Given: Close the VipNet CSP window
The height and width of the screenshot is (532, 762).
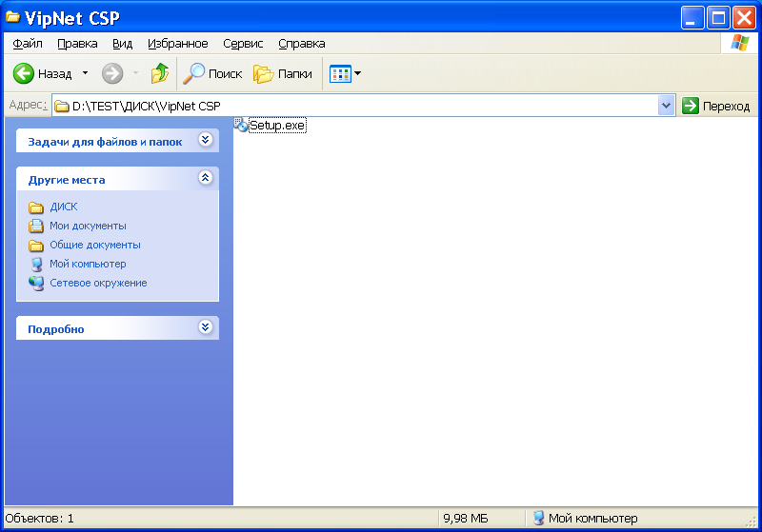Looking at the screenshot, I should 745,18.
